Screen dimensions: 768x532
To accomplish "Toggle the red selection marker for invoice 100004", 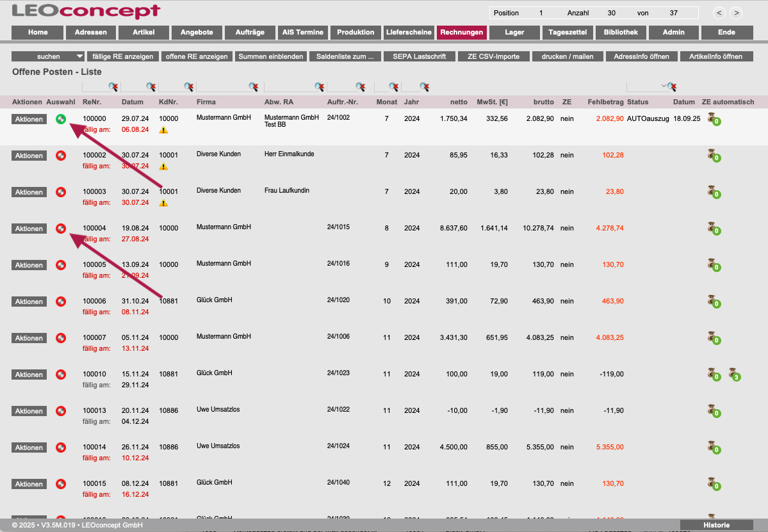I will (61, 228).
